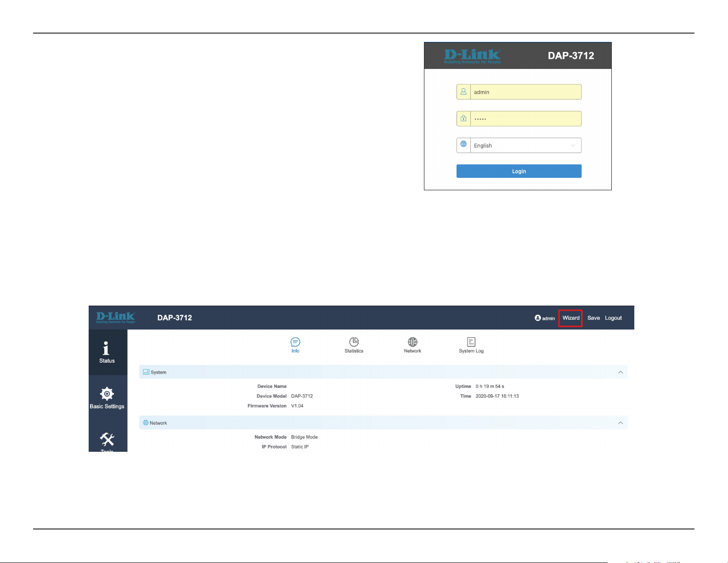Click the DAP-3712 title in dashboard header
This screenshot has width=728, height=563.
pyautogui.click(x=175, y=318)
